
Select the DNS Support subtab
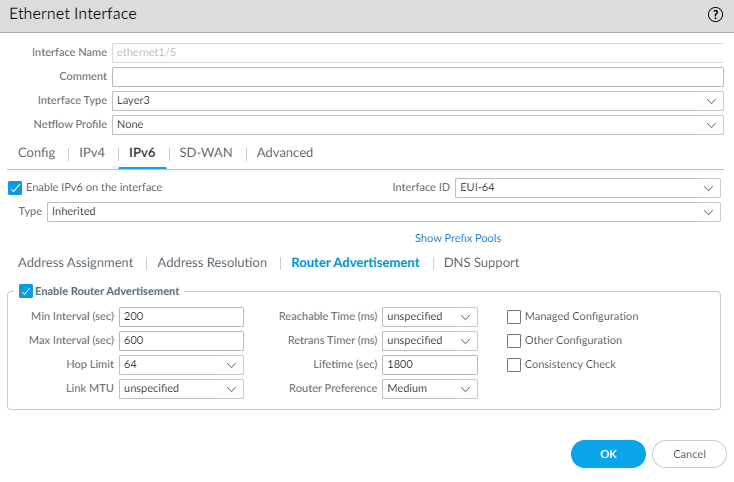(x=481, y=263)
